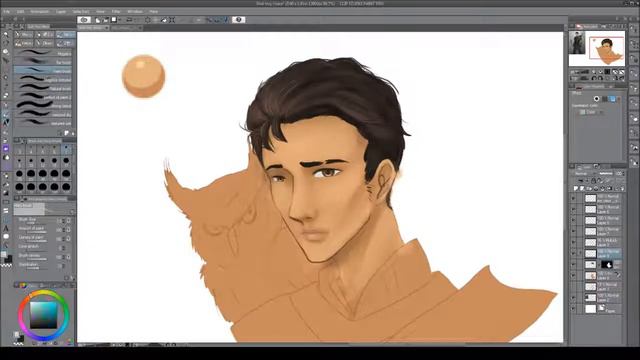Open the Expression color dropdown
Viewport: 640px width, 360px height.
tap(591, 112)
